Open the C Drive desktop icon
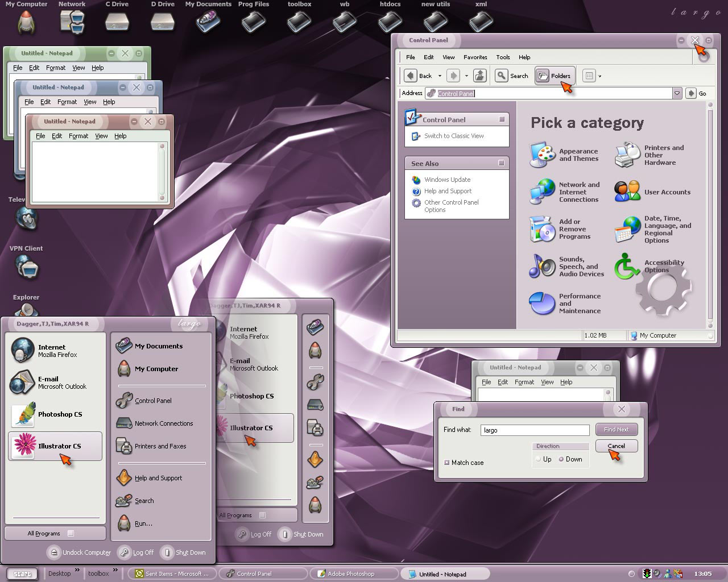 point(117,17)
